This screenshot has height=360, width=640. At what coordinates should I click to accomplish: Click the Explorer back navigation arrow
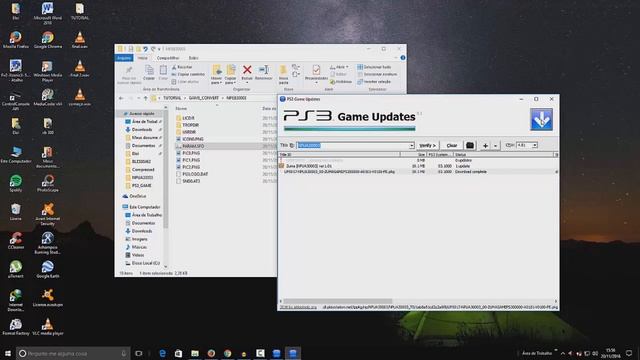pos(121,98)
